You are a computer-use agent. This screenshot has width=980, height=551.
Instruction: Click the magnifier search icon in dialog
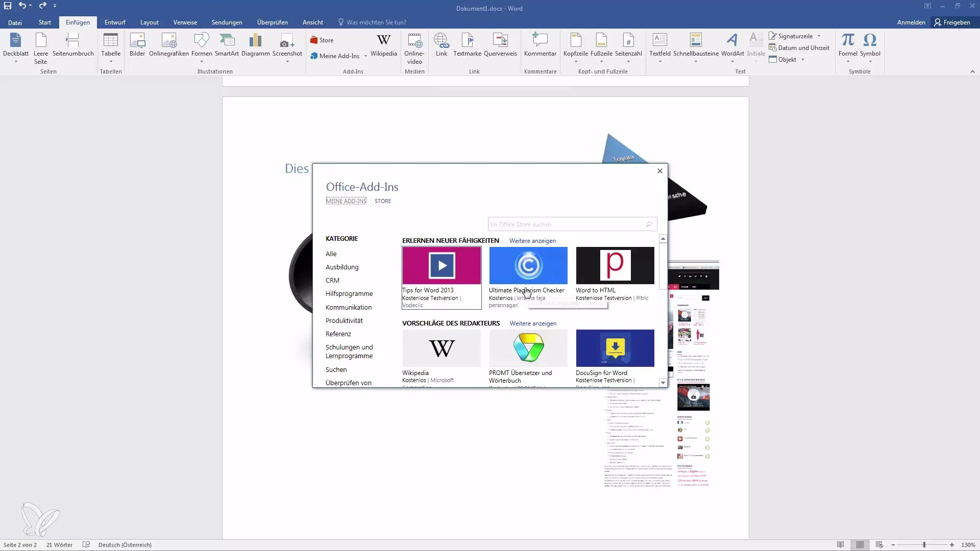click(x=649, y=224)
